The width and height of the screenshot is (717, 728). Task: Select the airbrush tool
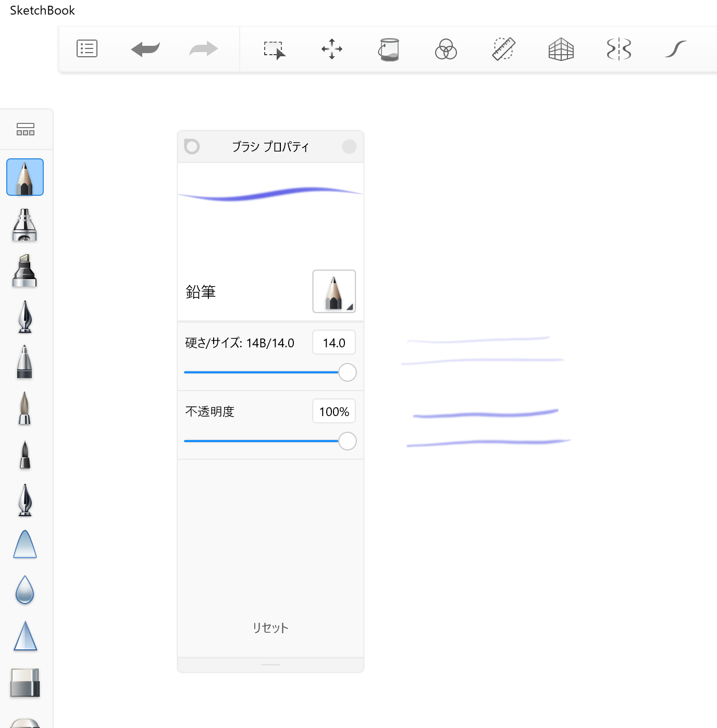pos(24,224)
